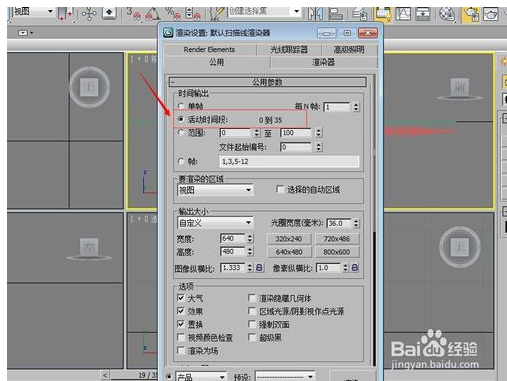Switch to 渲染器 tab
Screen dimensions: 507x381
[323, 62]
